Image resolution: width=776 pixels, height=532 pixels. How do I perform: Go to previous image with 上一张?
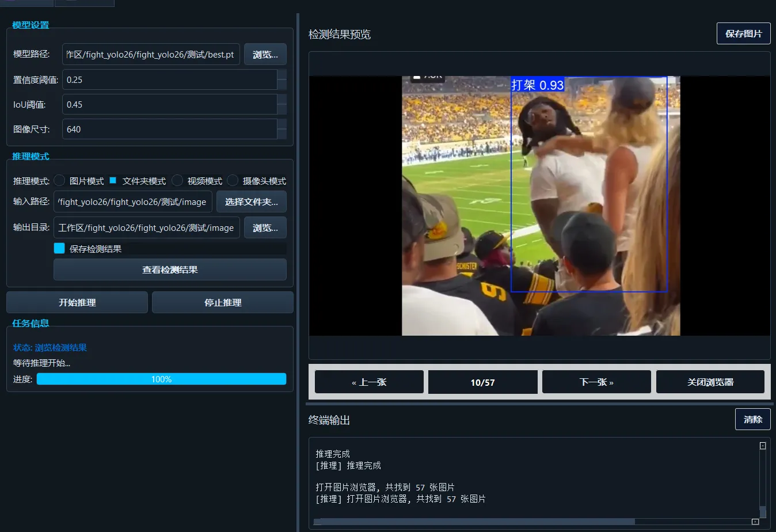[369, 382]
